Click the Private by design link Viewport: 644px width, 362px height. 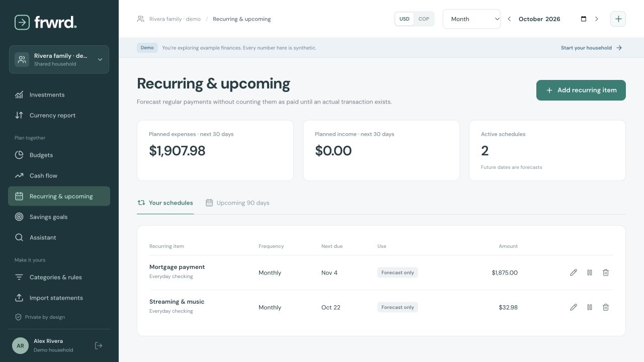tap(40, 317)
